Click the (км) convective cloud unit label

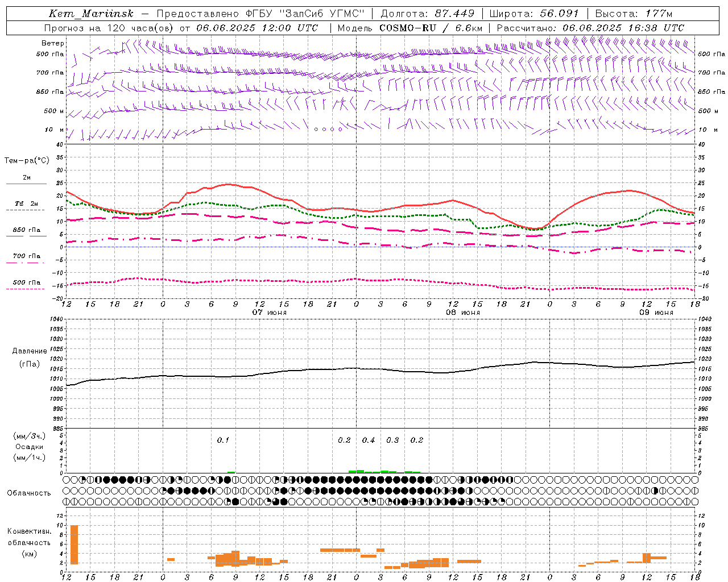coord(30,554)
